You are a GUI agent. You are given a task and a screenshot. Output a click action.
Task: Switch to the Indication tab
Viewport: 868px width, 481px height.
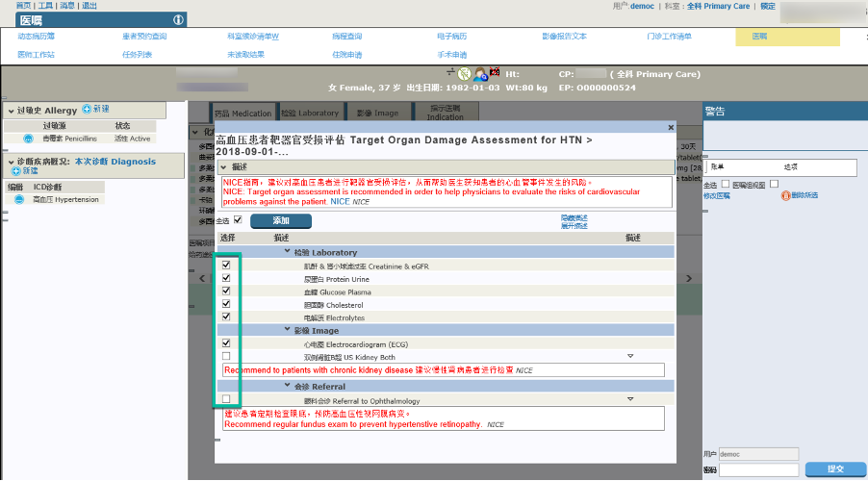(x=446, y=113)
